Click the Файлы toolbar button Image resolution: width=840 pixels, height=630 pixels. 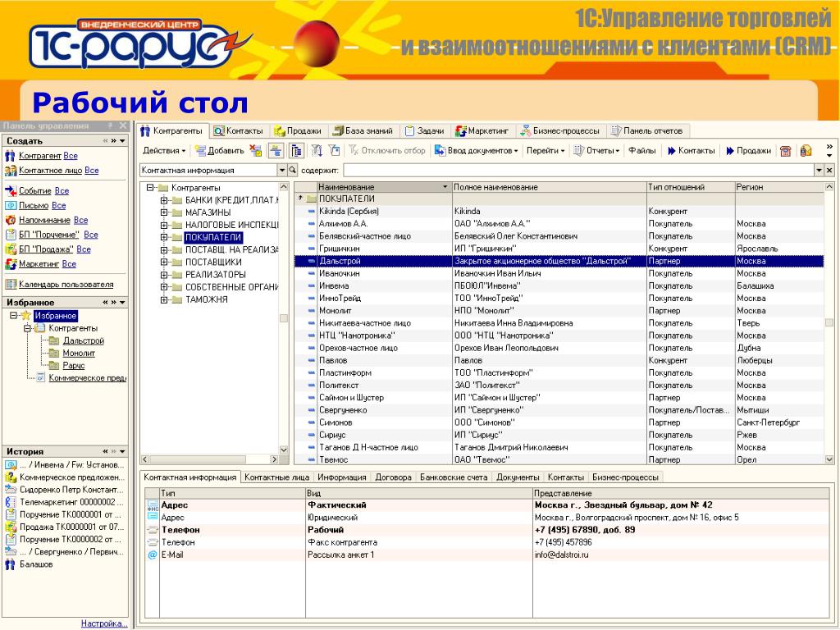[x=642, y=151]
